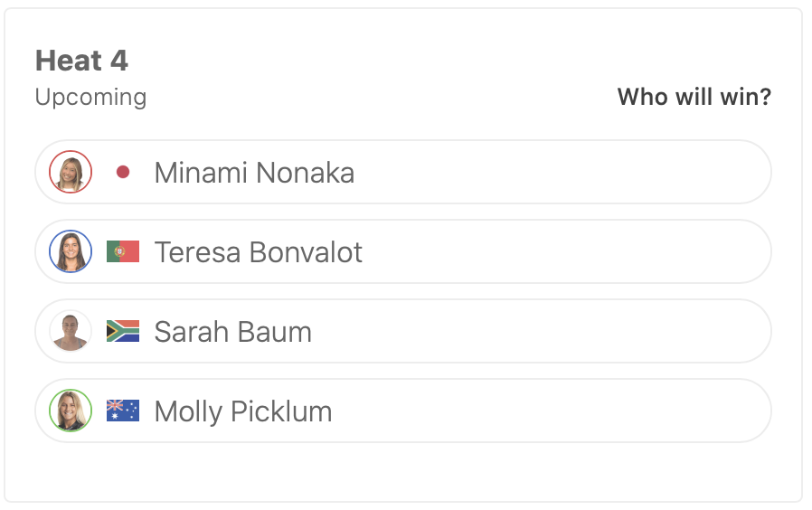The image size is (812, 510).
Task: Click the Japan flag icon
Action: point(123,172)
